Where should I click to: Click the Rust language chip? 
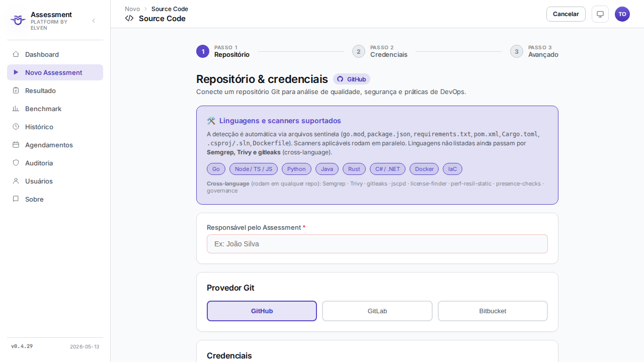tap(354, 169)
